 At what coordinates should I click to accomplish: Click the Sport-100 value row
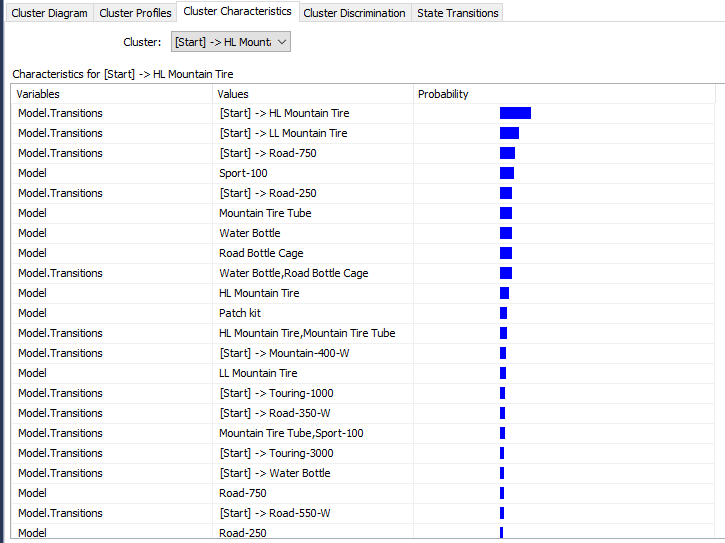243,173
